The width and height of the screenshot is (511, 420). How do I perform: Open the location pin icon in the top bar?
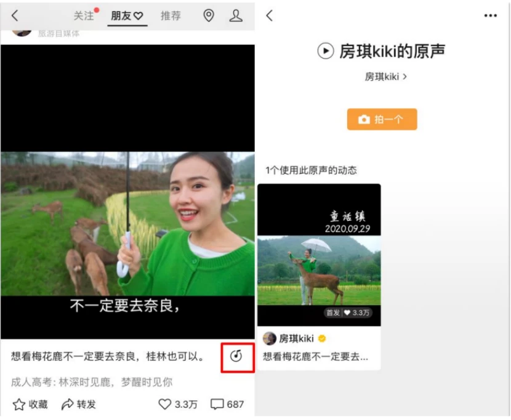pyautogui.click(x=209, y=16)
